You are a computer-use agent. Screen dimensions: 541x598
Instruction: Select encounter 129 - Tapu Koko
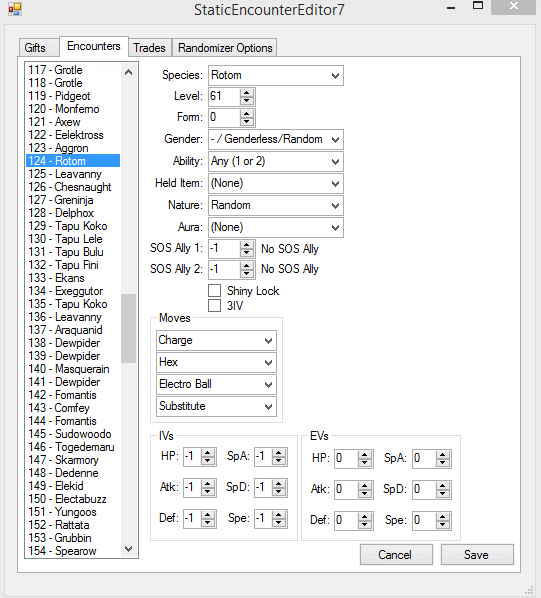click(x=73, y=225)
